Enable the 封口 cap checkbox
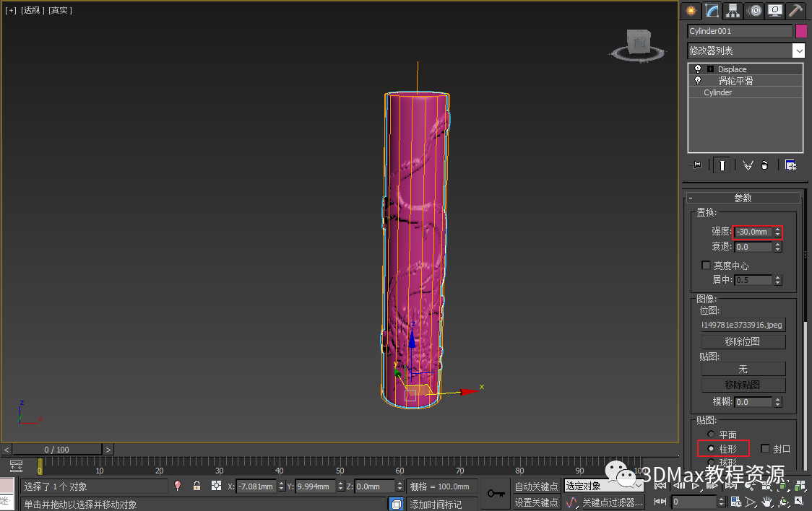This screenshot has height=511, width=812. [765, 448]
